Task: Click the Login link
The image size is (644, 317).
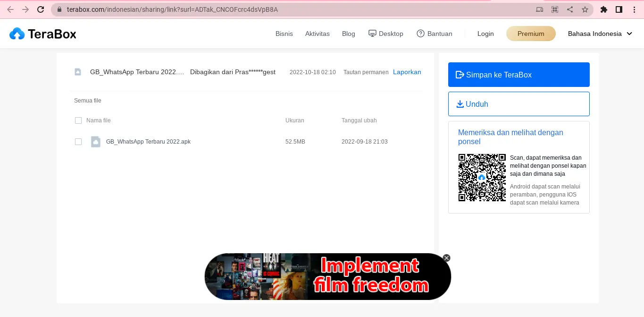Action: (x=485, y=34)
